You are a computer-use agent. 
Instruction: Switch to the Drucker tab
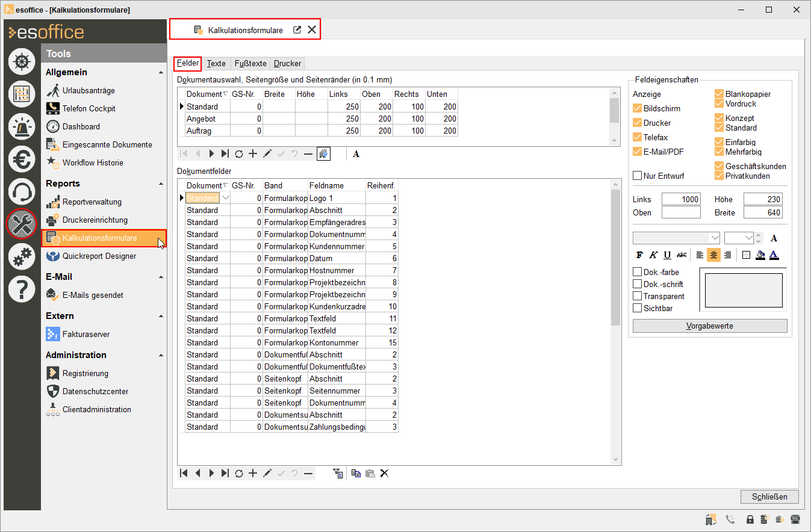point(287,63)
